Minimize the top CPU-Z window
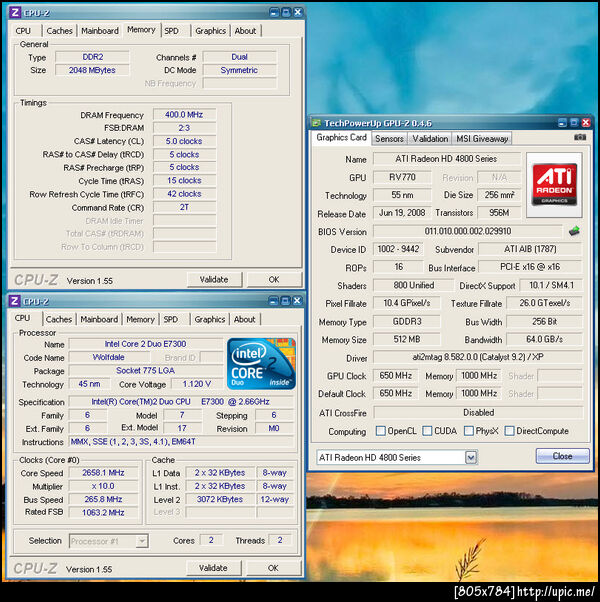Viewport: 600px width, 602px height. 274,13
